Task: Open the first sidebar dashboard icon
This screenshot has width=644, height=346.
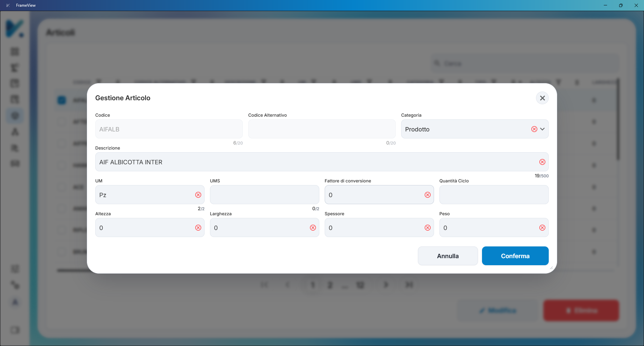Action: (15, 52)
